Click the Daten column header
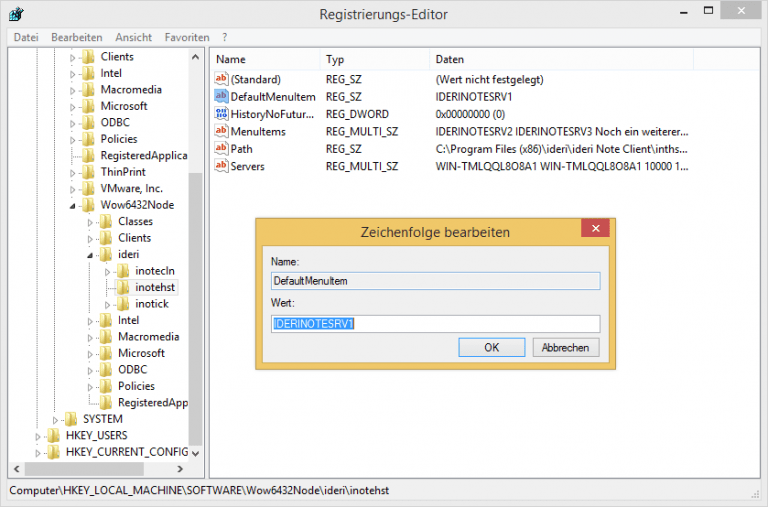This screenshot has width=768, height=507. (x=562, y=59)
